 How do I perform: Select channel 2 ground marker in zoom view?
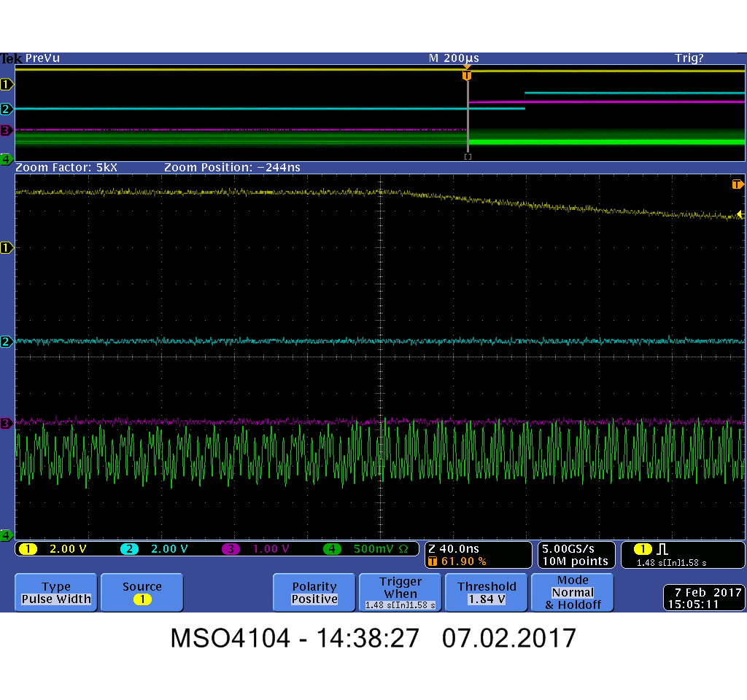click(6, 341)
